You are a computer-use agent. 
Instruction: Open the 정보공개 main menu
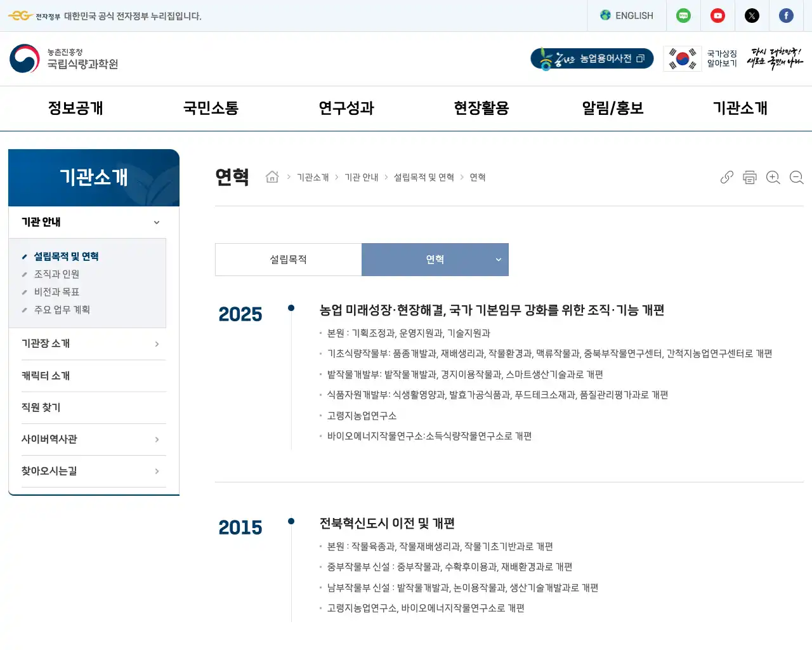(75, 108)
